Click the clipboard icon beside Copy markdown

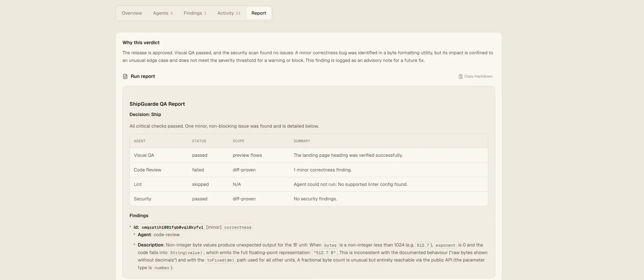[x=461, y=77]
